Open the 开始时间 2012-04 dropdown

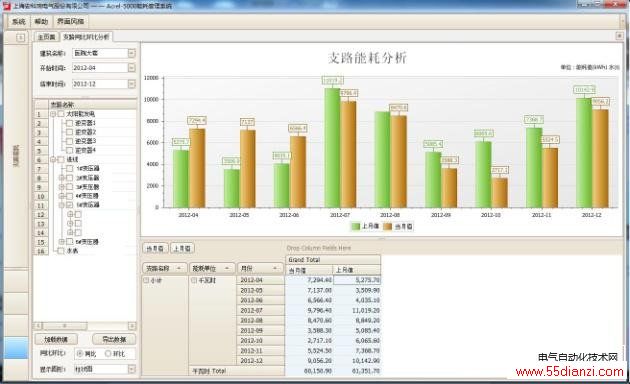click(x=132, y=68)
